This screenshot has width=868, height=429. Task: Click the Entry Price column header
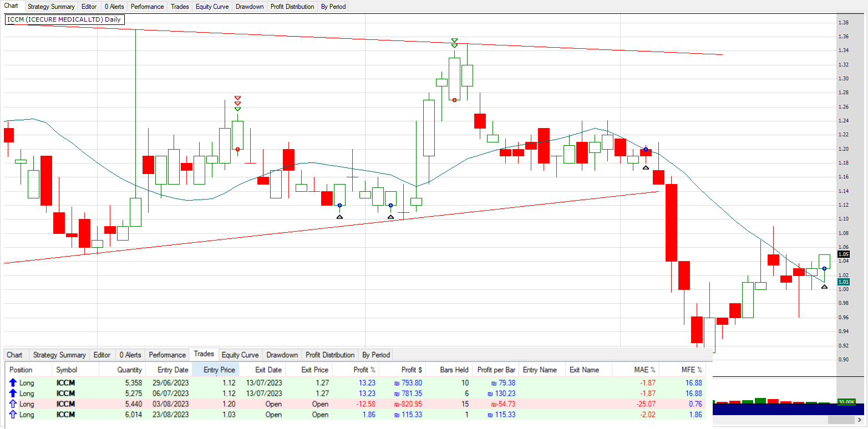coord(215,370)
